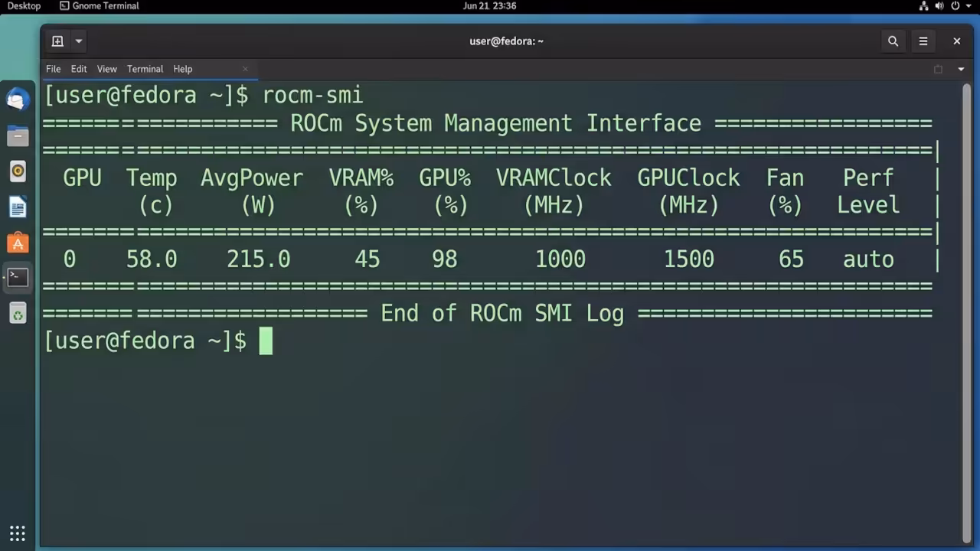Open the new tab dropdown arrow
This screenshot has width=980, height=551.
pyautogui.click(x=78, y=41)
